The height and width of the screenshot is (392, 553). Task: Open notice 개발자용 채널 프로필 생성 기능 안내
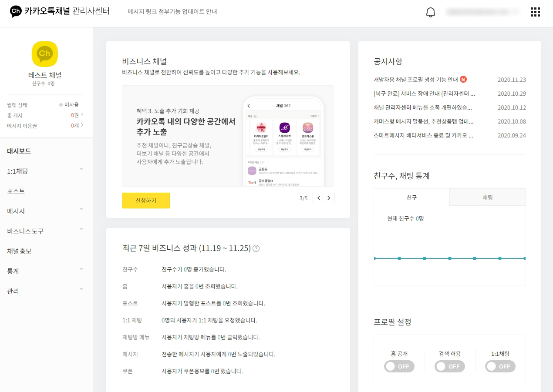(416, 80)
